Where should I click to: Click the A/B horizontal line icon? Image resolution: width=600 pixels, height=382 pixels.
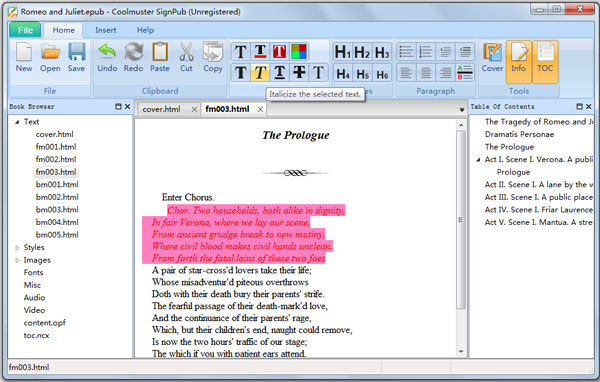coord(465,73)
